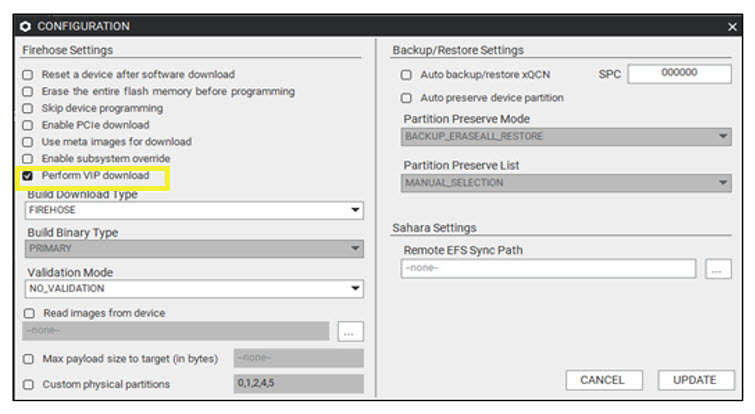Click the Backup/Restore Settings heading
The width and height of the screenshot is (755, 414).
(x=458, y=50)
